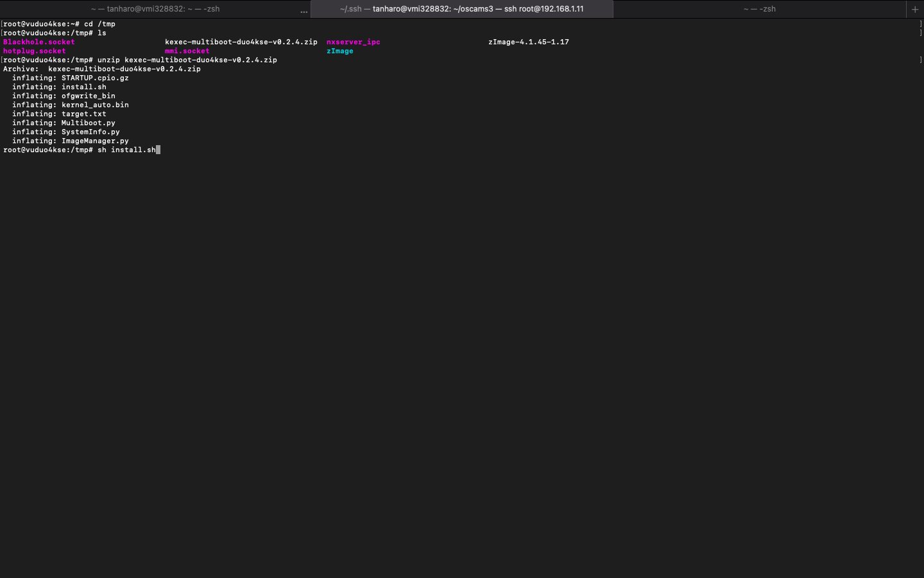The image size is (924, 578).
Task: Click the activity ellipsis on first tab
Action: [304, 10]
